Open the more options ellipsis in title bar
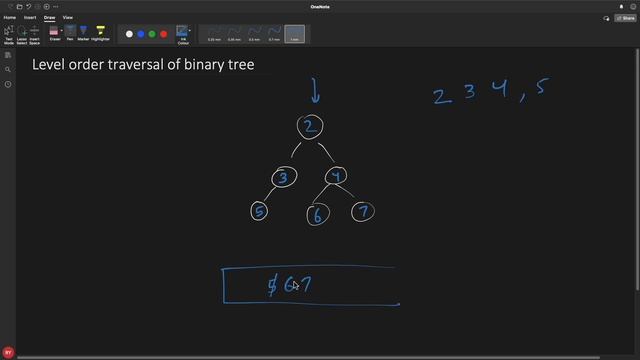 (56, 7)
